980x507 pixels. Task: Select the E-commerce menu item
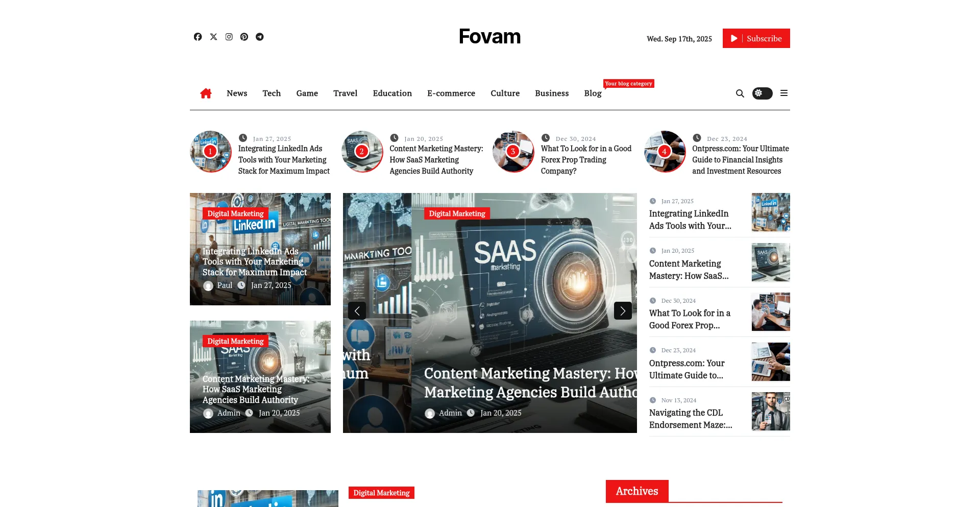(451, 93)
